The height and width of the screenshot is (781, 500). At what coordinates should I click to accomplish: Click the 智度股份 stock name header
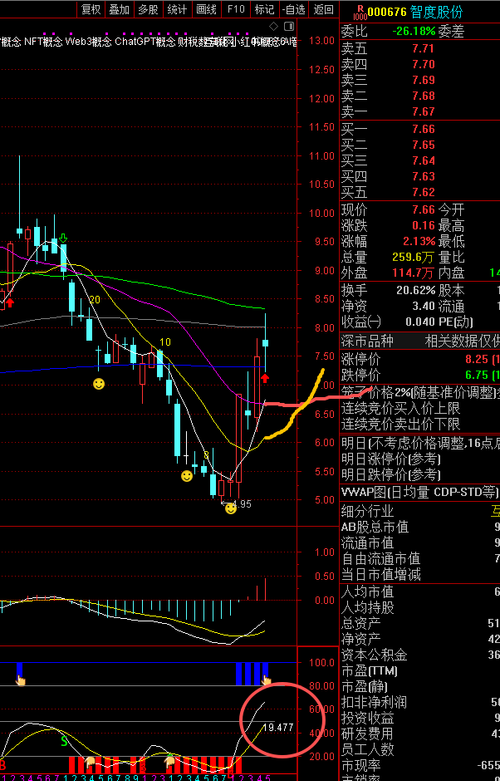pos(436,11)
